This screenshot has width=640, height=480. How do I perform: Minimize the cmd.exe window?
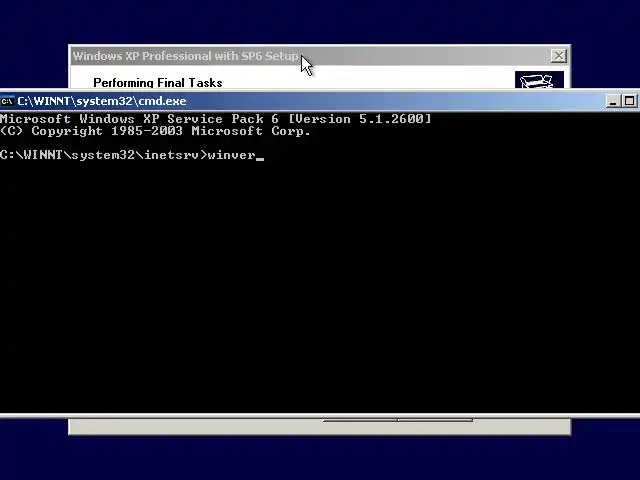pyautogui.click(x=612, y=101)
